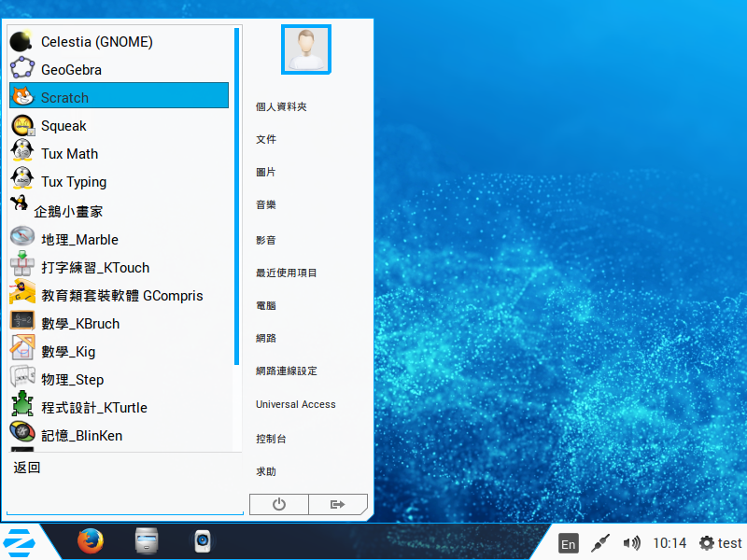Open 電腦 computer entry
747x560 pixels.
click(266, 306)
